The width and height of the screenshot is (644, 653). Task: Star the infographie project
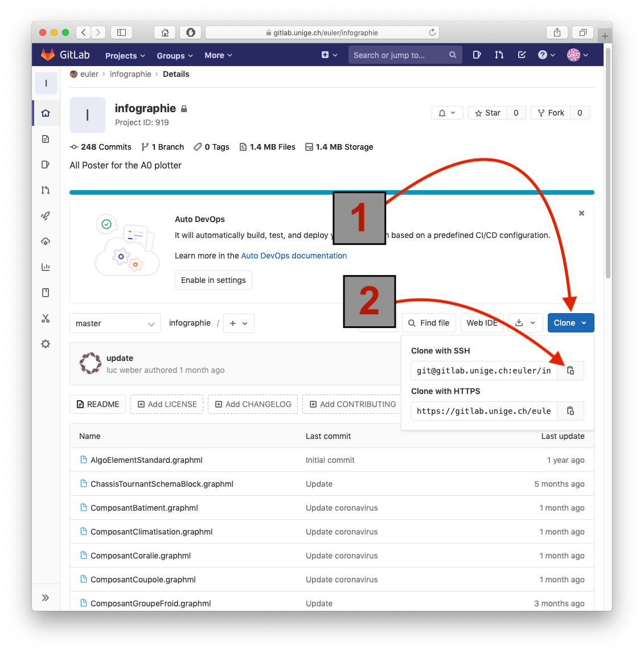pos(487,113)
